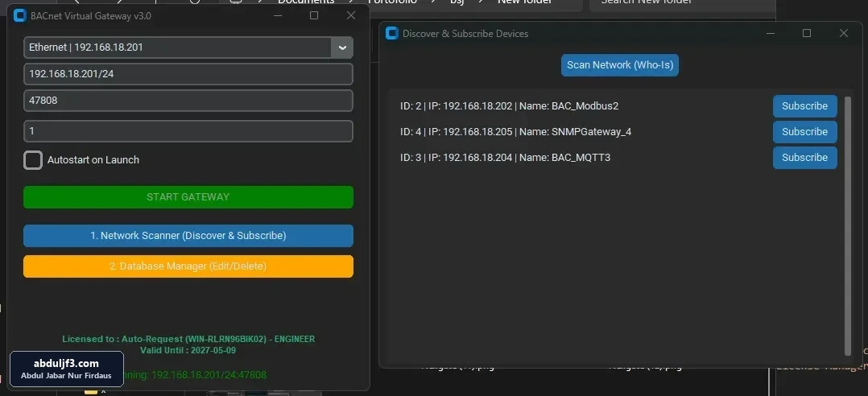Select the Ethernet | 192.168.18.201 combo box
Viewport: 868px width, 396px height.
click(x=188, y=47)
